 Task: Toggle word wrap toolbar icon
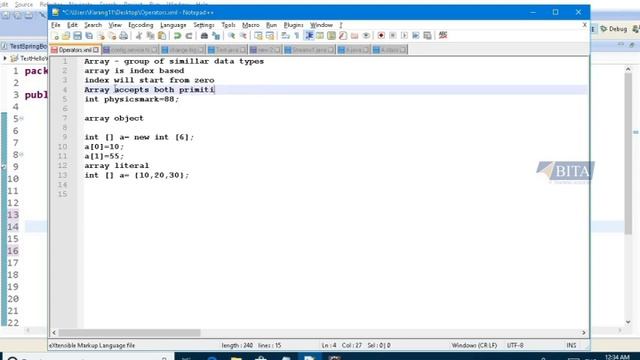coord(286,36)
